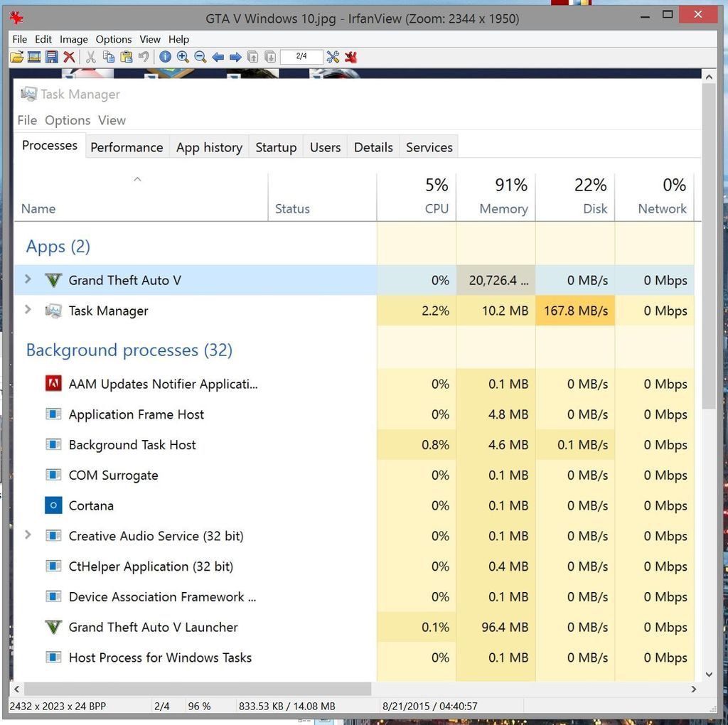
Task: Open IrfanView Edit menu
Action: click(x=43, y=40)
